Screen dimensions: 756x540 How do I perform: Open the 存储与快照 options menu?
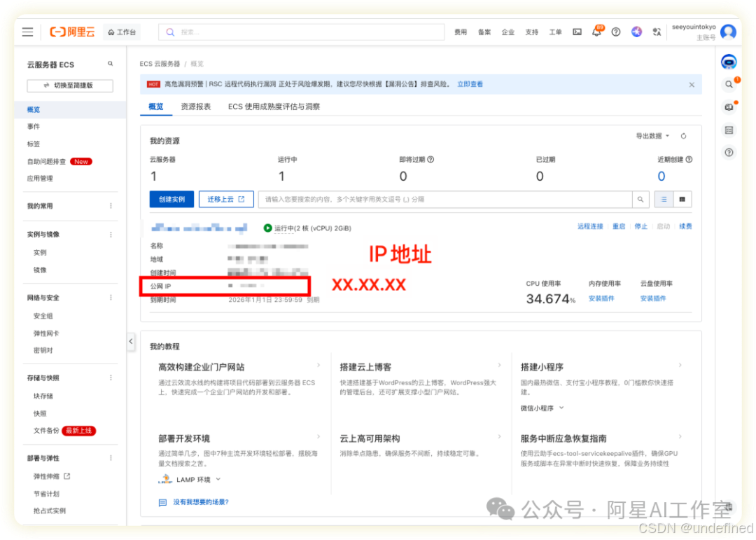[x=111, y=378]
